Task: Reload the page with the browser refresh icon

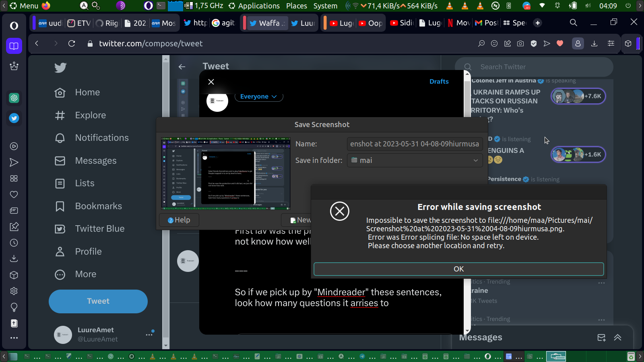Action: [x=72, y=43]
